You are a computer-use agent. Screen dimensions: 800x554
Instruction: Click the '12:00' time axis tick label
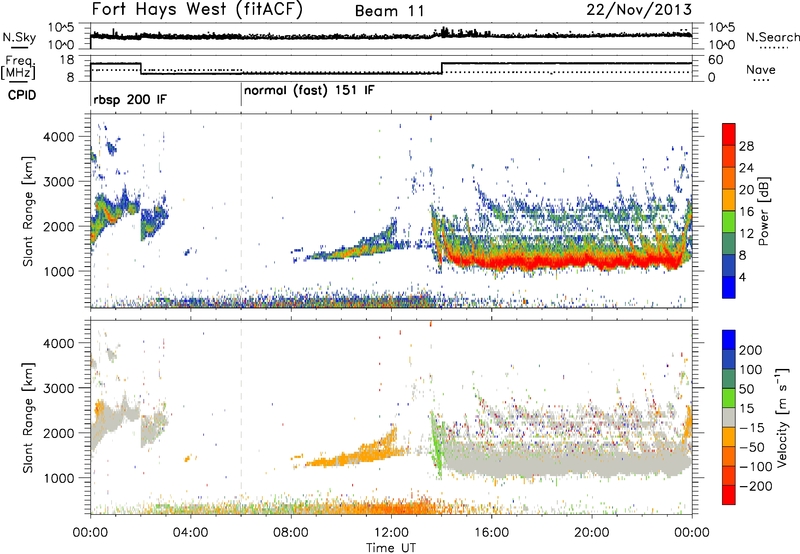click(x=391, y=533)
